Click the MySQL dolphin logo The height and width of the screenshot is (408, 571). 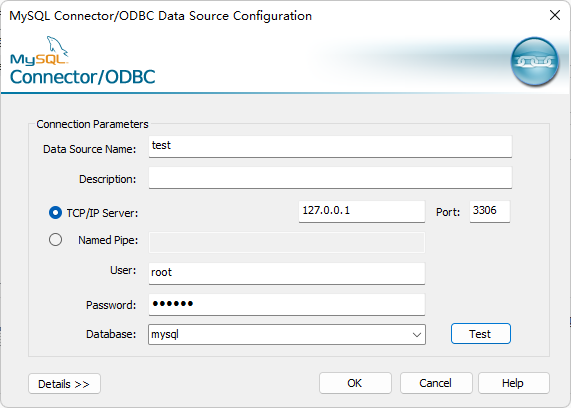[39, 51]
